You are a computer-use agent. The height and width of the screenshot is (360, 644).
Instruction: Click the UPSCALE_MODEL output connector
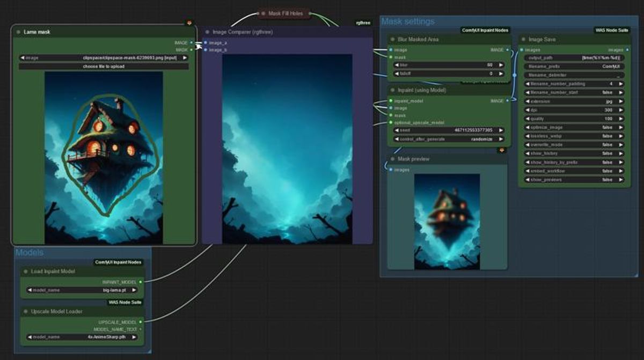pyautogui.click(x=141, y=322)
